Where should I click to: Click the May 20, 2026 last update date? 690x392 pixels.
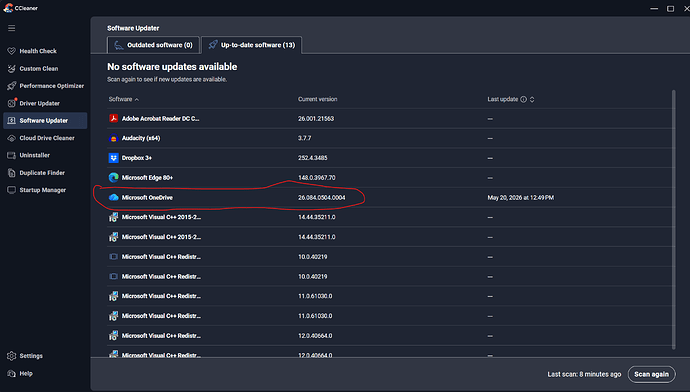tap(521, 198)
